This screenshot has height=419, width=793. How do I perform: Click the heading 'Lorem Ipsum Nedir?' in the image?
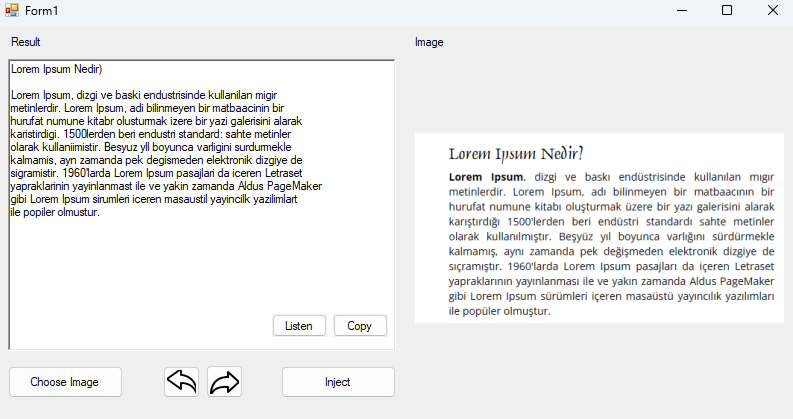(516, 154)
